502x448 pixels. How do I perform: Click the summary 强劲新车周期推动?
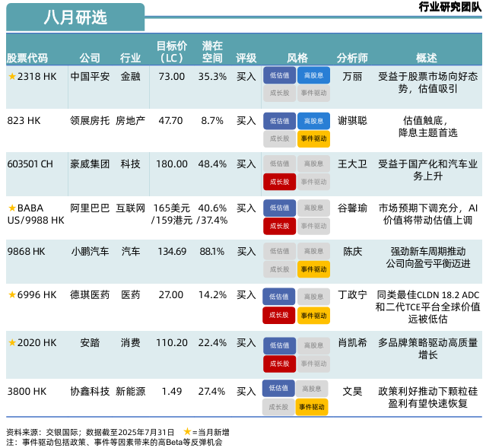[x=428, y=251]
